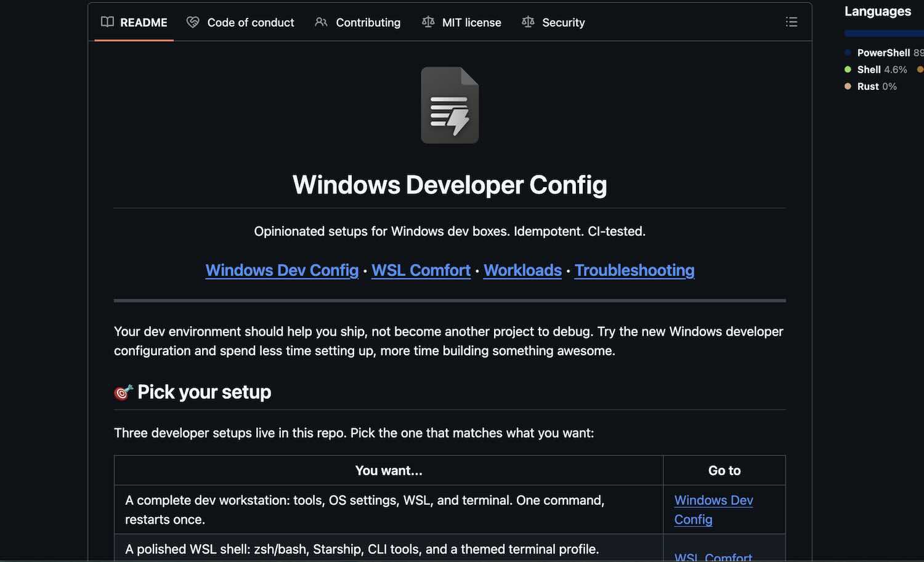Click the MIT license scale icon

point(428,22)
